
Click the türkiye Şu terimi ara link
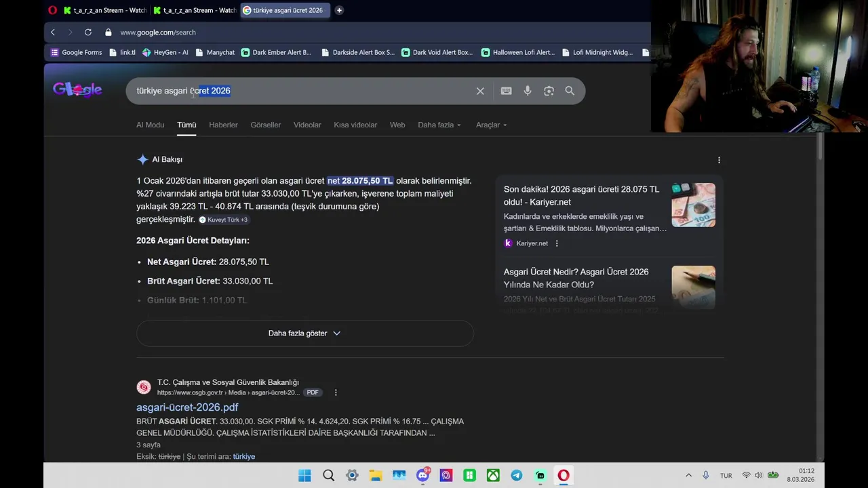(243, 456)
